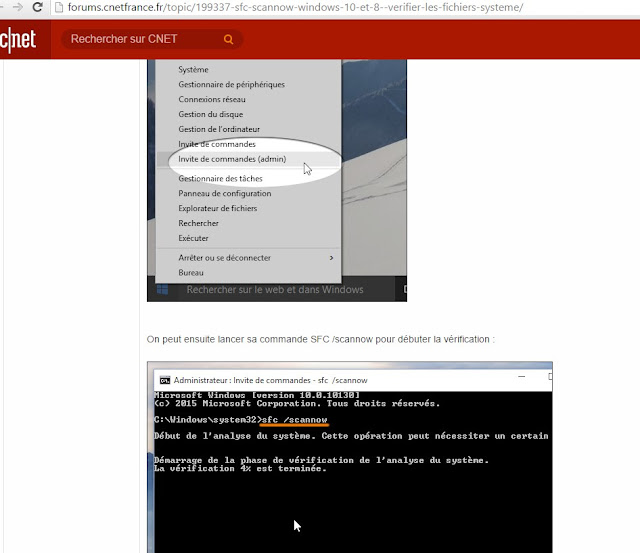
Task: Select Gestion du disque menu entry
Action: 211,114
